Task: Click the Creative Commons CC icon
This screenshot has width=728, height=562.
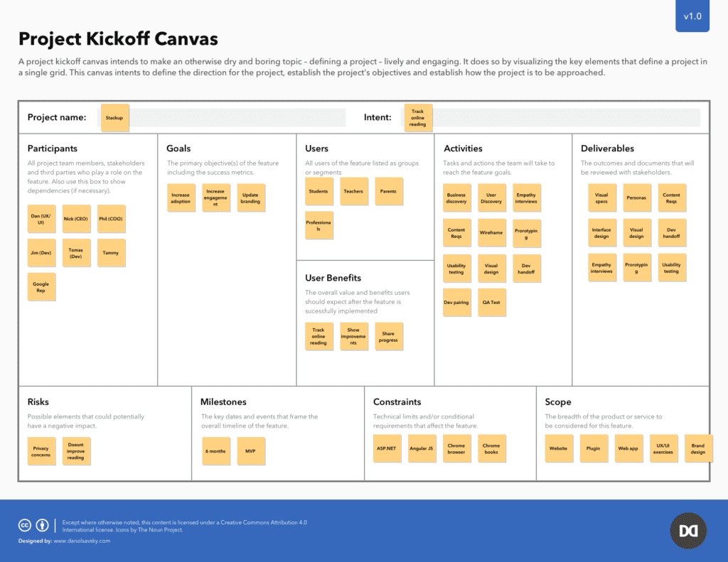Action: (25, 525)
